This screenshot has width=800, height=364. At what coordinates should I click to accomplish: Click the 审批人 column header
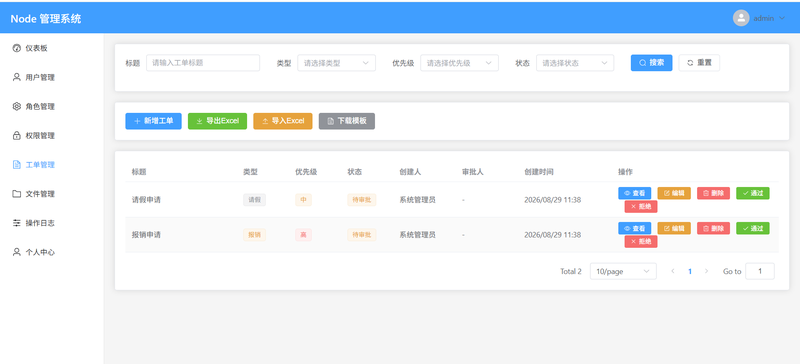(472, 172)
